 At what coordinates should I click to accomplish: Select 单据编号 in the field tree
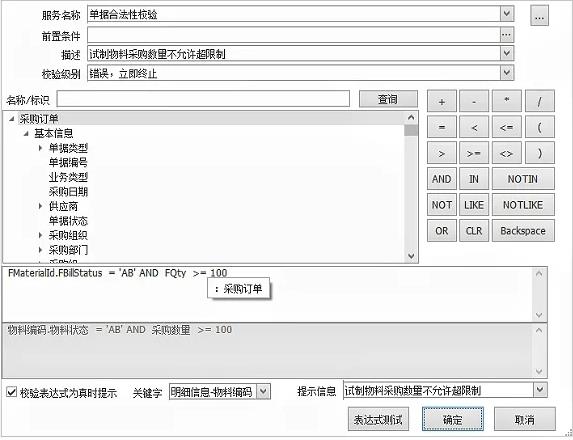tap(68, 162)
